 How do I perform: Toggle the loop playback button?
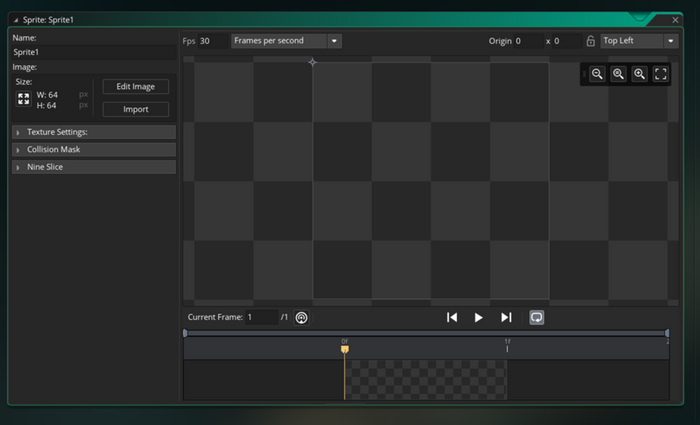coord(537,317)
